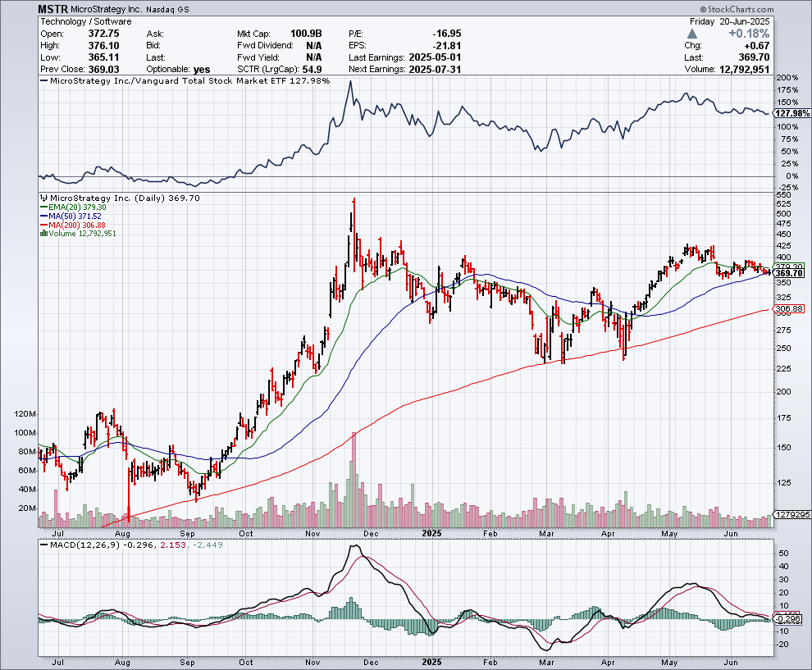Click the Technology / Software sector label
Image resolution: width=812 pixels, height=670 pixels.
coord(86,22)
